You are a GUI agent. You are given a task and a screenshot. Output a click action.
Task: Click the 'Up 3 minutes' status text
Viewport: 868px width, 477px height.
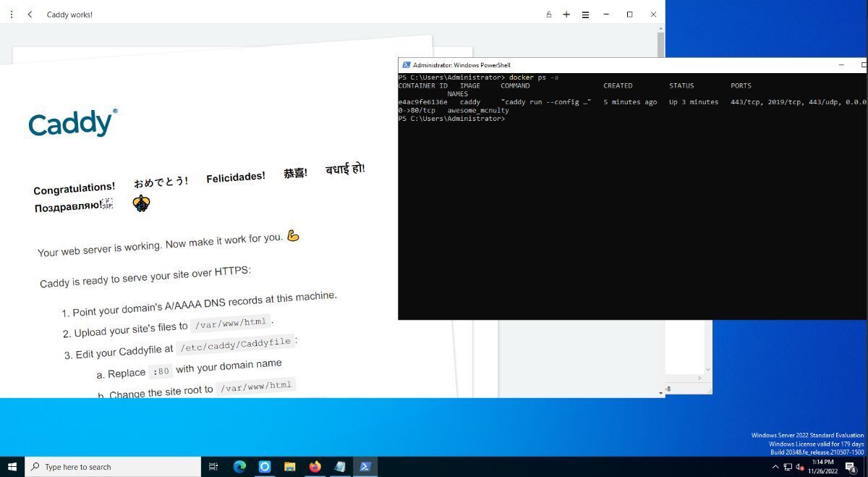tap(693, 102)
